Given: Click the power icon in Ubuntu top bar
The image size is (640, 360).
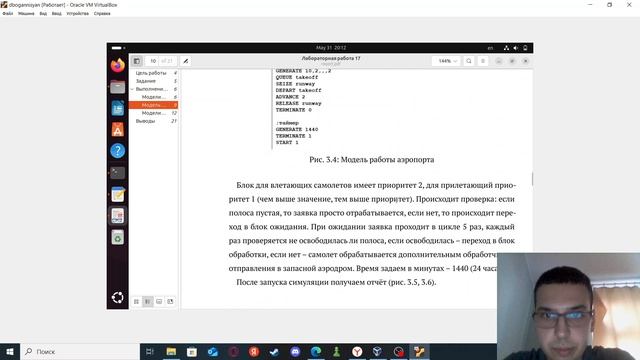Looking at the screenshot, I should [x=525, y=48].
